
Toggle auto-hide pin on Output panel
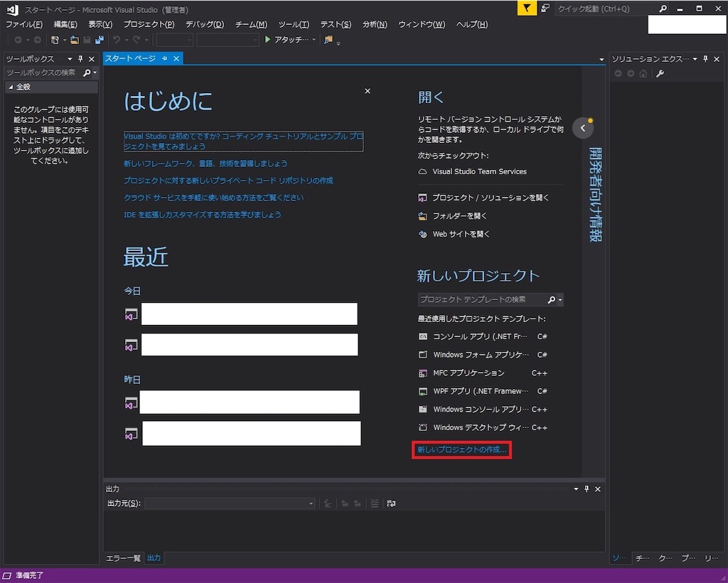(x=587, y=488)
